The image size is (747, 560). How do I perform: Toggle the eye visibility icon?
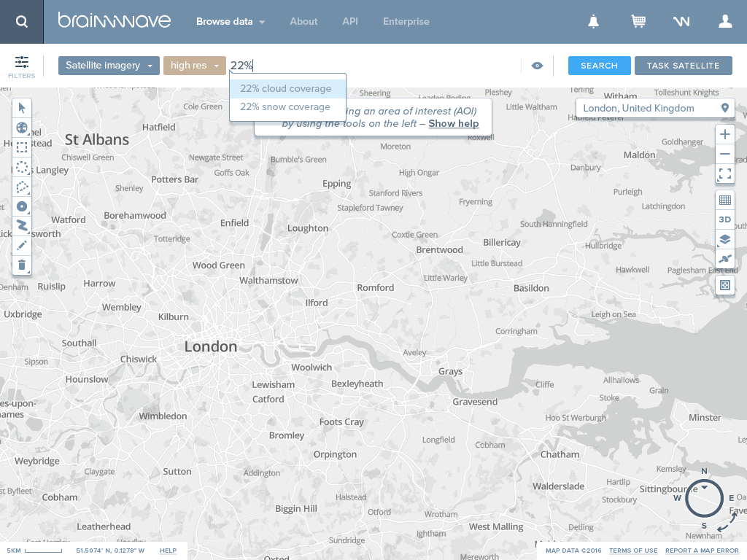(x=537, y=66)
